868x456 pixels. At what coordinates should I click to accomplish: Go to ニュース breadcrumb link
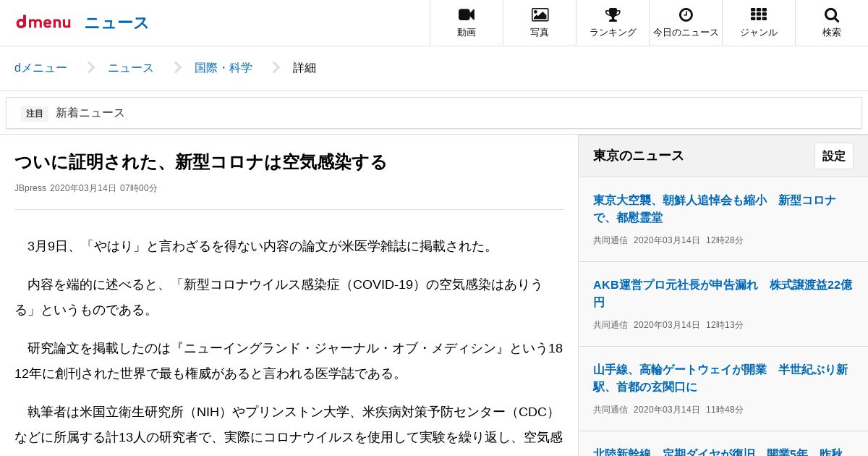pyautogui.click(x=131, y=68)
